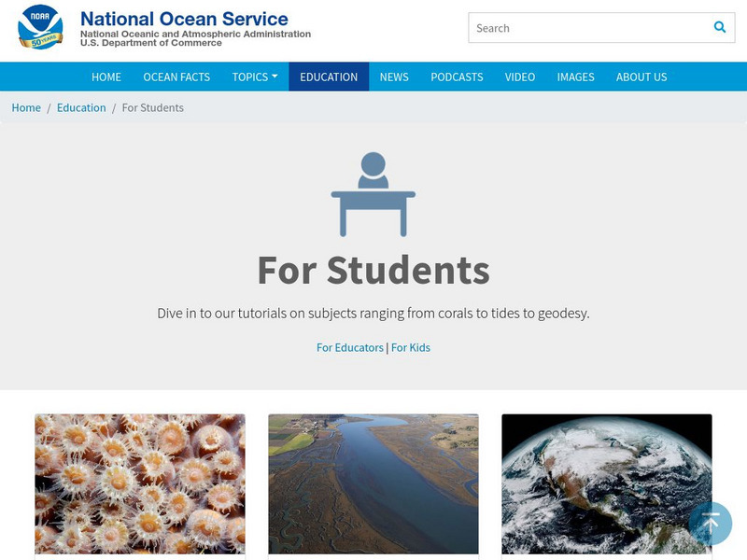Open the coral polyps thumbnail

point(140,483)
